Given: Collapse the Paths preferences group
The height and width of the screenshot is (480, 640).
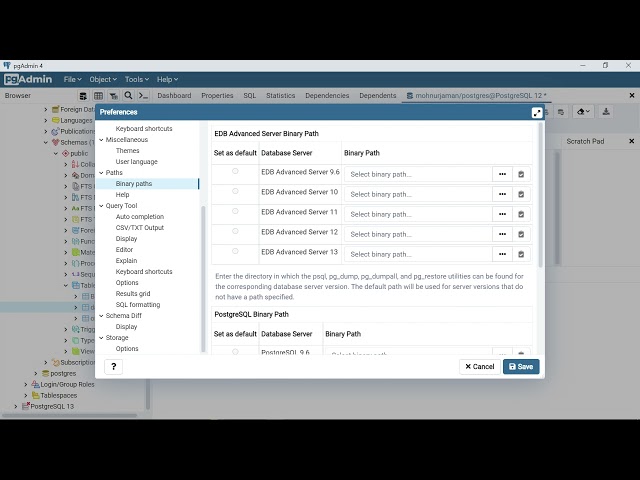Looking at the screenshot, I should [x=101, y=173].
